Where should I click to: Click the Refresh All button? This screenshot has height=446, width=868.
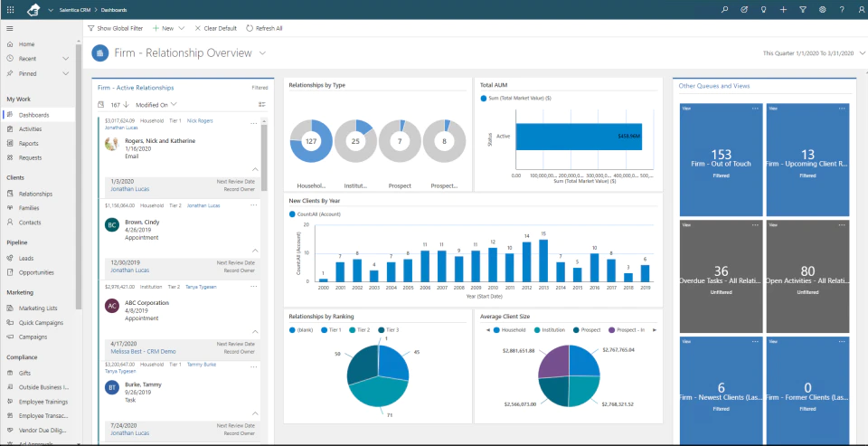pos(264,28)
